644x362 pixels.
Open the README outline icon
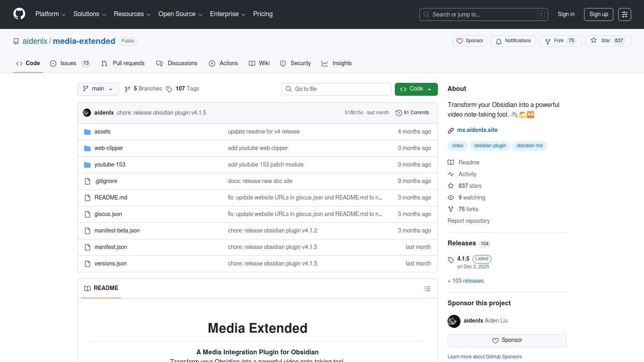tap(427, 289)
